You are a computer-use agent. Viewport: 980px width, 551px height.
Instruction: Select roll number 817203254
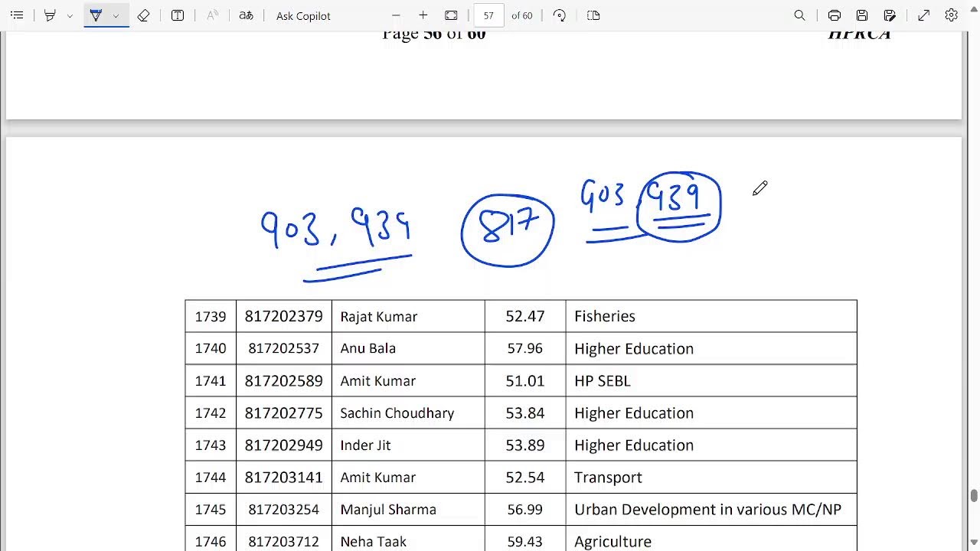[x=283, y=509]
